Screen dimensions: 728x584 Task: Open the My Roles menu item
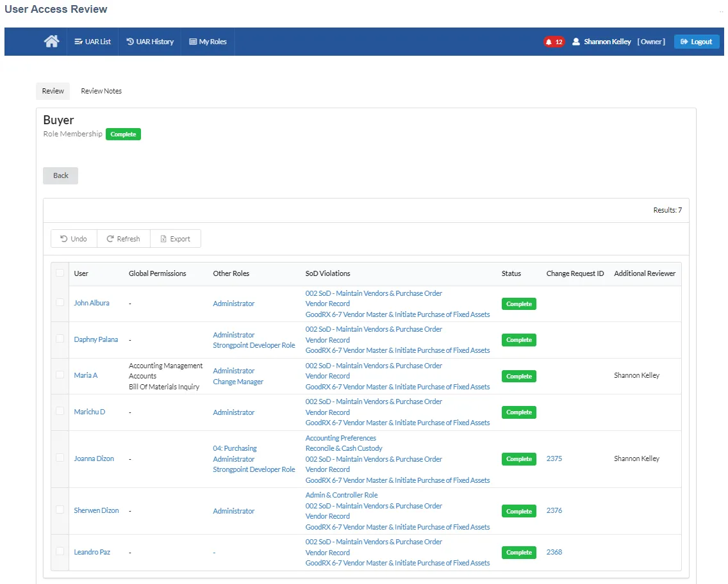208,42
